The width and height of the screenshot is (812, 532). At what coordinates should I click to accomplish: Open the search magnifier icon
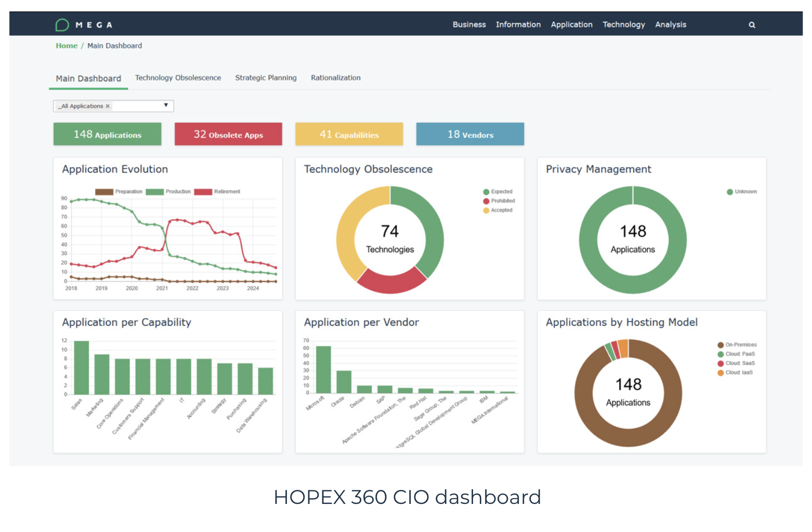[x=752, y=25]
